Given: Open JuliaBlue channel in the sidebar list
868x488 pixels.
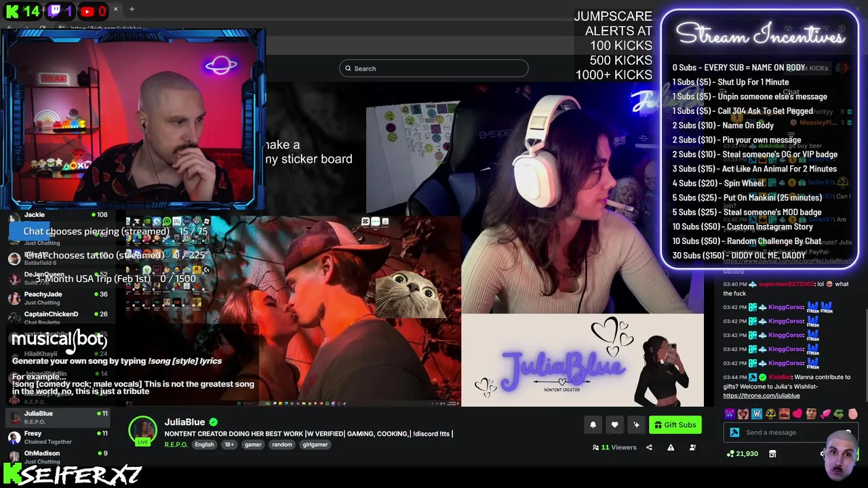Looking at the screenshot, I should point(58,417).
